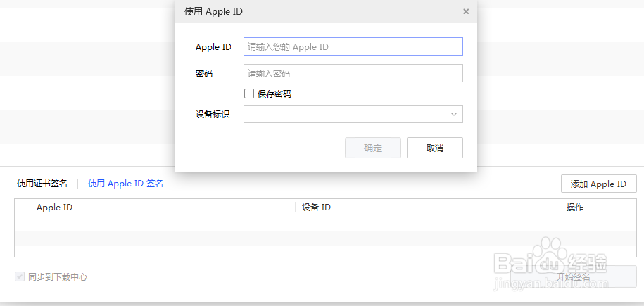Click the 操作 column header
Image resolution: width=644 pixels, height=306 pixels.
pyautogui.click(x=575, y=208)
